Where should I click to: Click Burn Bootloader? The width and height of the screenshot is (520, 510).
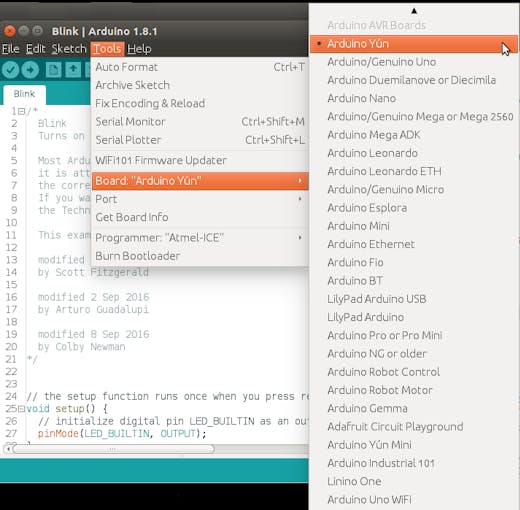tap(200, 256)
